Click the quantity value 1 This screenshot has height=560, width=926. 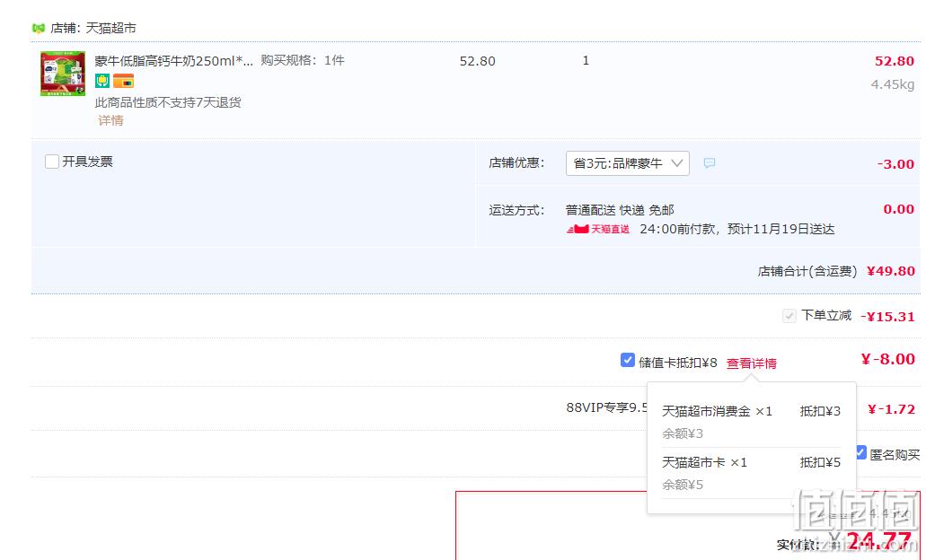(x=586, y=60)
